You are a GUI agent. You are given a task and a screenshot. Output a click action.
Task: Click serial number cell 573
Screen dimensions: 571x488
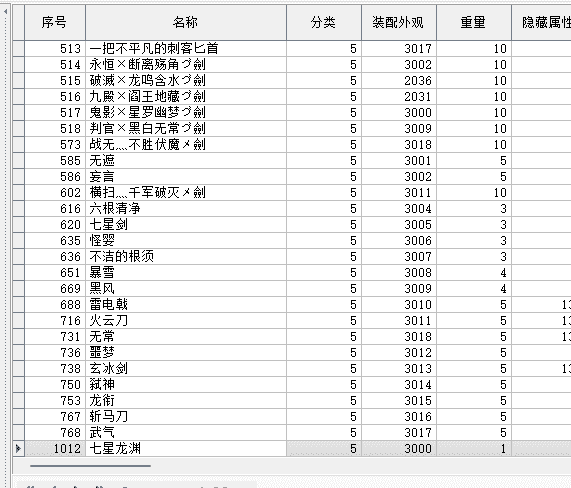pos(55,145)
